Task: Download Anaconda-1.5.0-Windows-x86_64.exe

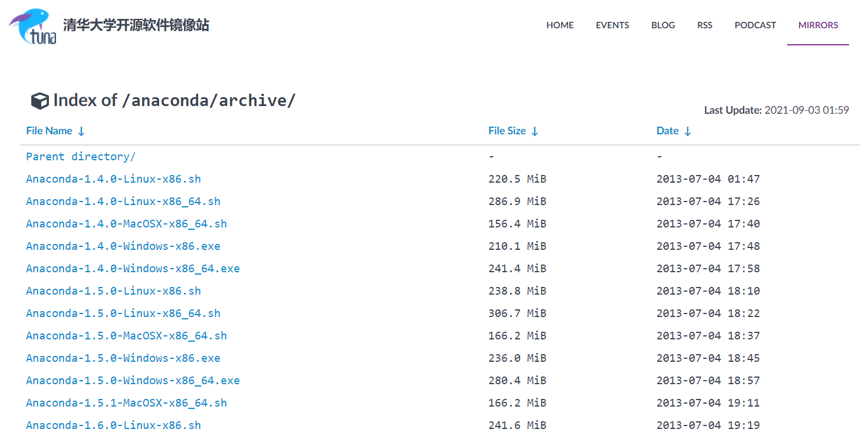Action: (x=133, y=380)
